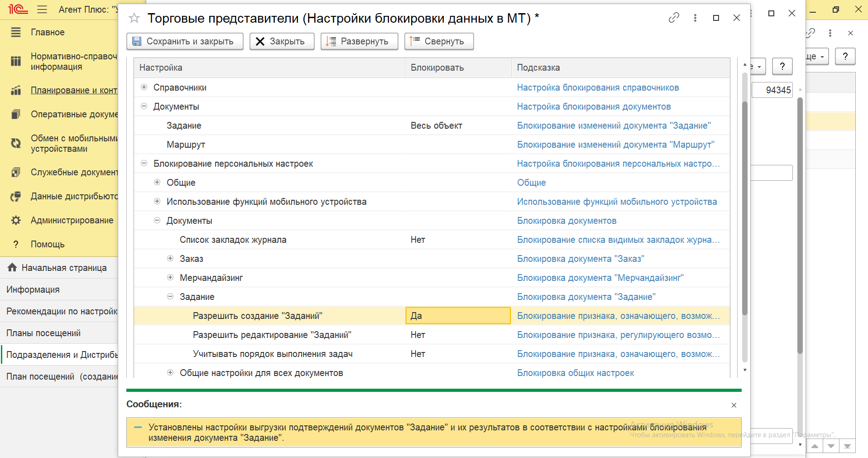Click move-to-end arrow at bottom right
The width and height of the screenshot is (868, 458).
coord(847,446)
